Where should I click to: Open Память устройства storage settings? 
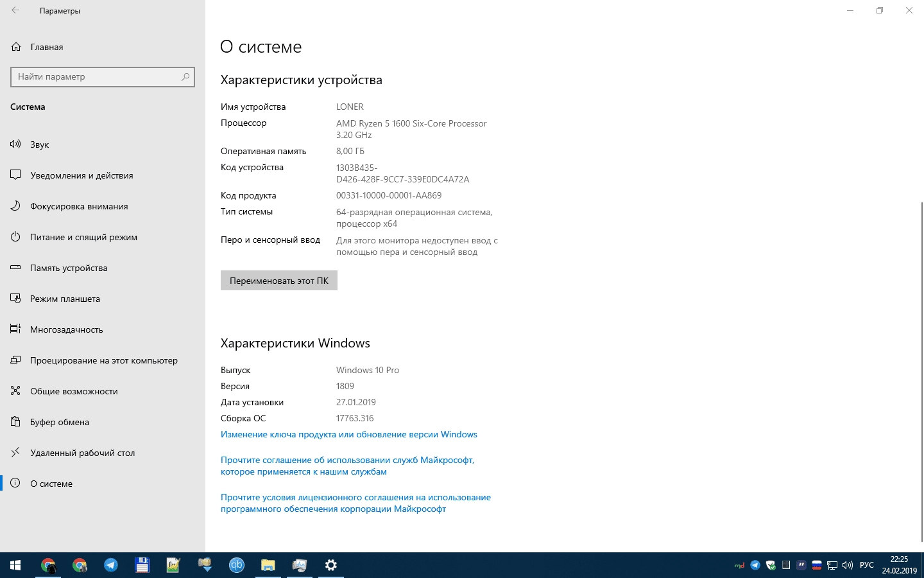click(103, 268)
